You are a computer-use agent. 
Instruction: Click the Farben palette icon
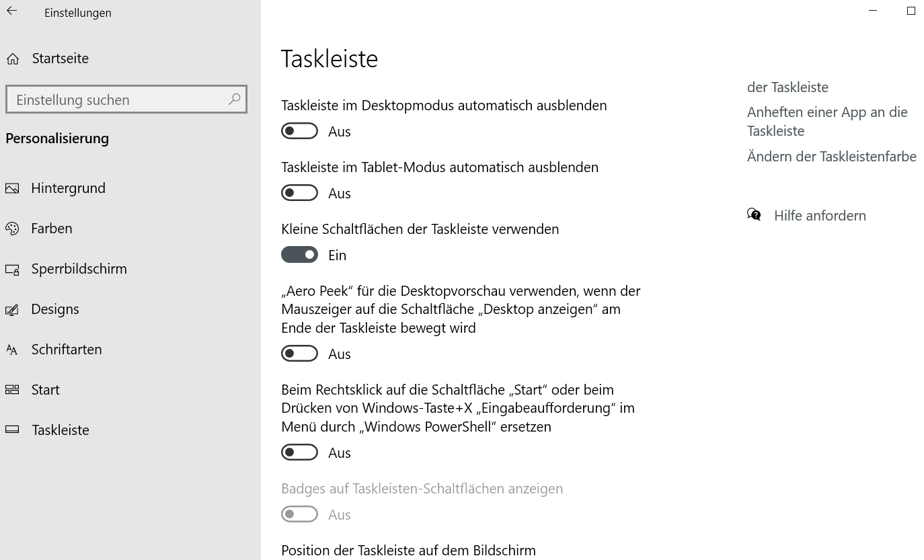12,229
